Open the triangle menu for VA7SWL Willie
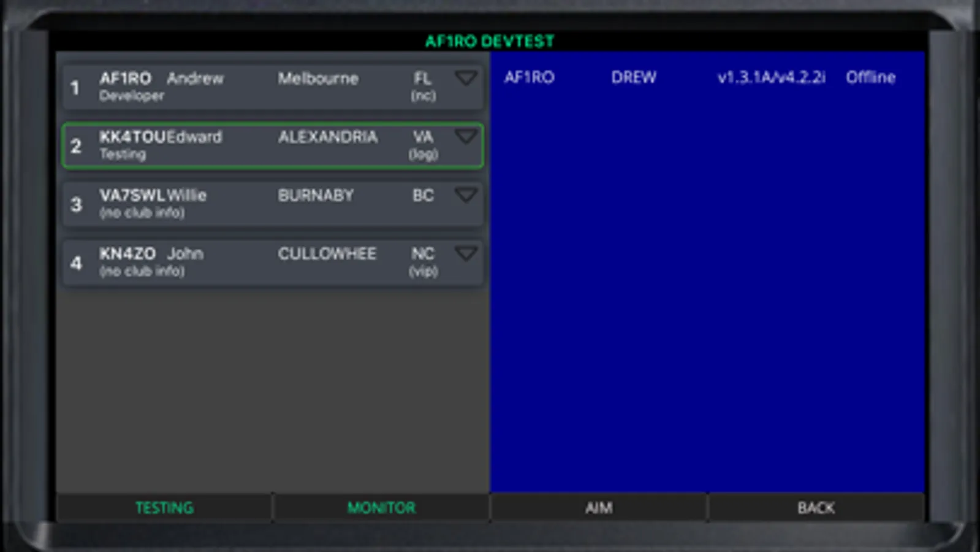This screenshot has width=980, height=552. point(466,195)
